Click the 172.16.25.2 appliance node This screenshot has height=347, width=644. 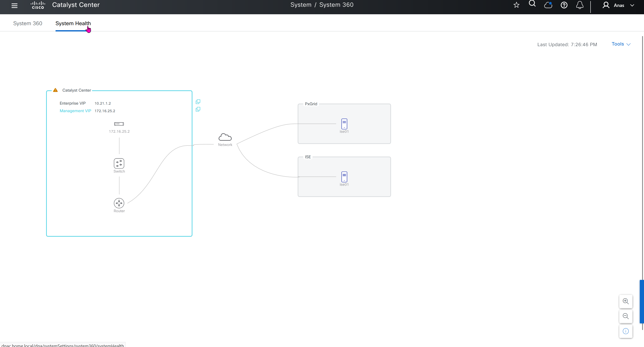(x=119, y=124)
